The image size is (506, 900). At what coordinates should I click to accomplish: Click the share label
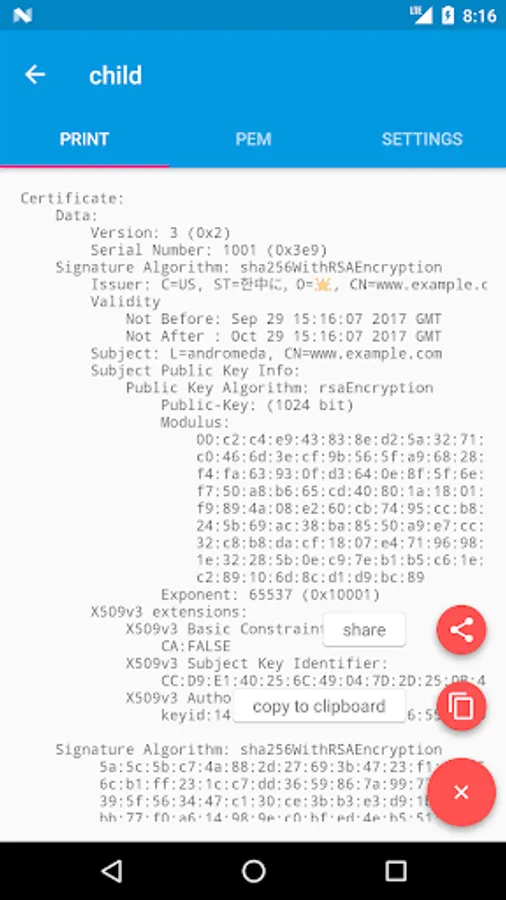pos(364,630)
